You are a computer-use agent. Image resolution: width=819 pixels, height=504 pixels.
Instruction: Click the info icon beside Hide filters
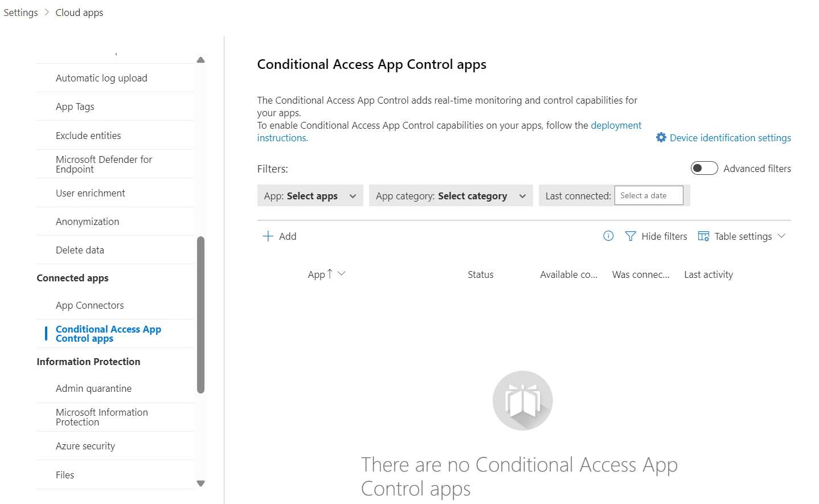(608, 235)
